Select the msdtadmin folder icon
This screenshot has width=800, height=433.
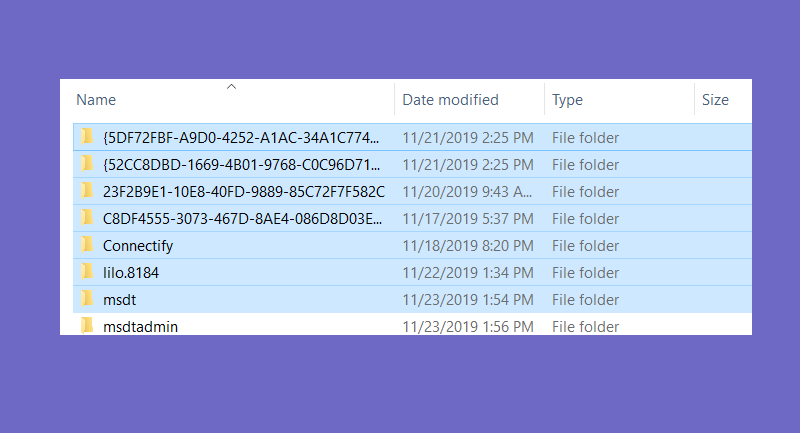point(87,325)
